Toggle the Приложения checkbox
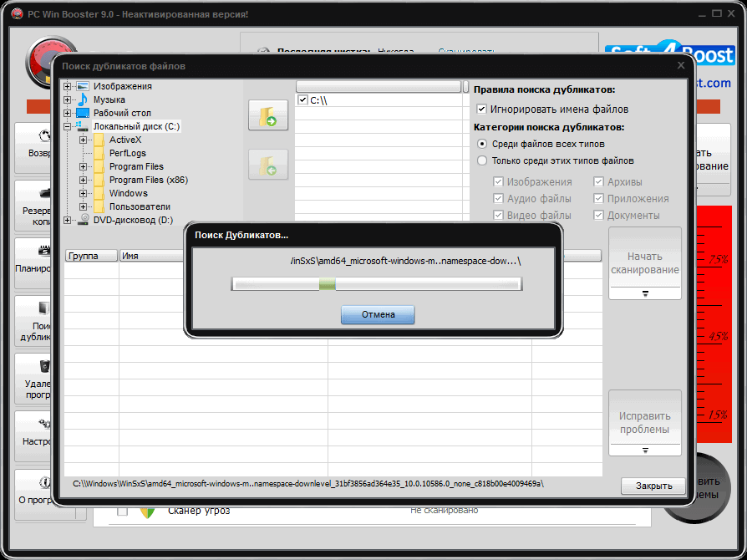Viewport: 747px width, 560px height. (x=599, y=198)
